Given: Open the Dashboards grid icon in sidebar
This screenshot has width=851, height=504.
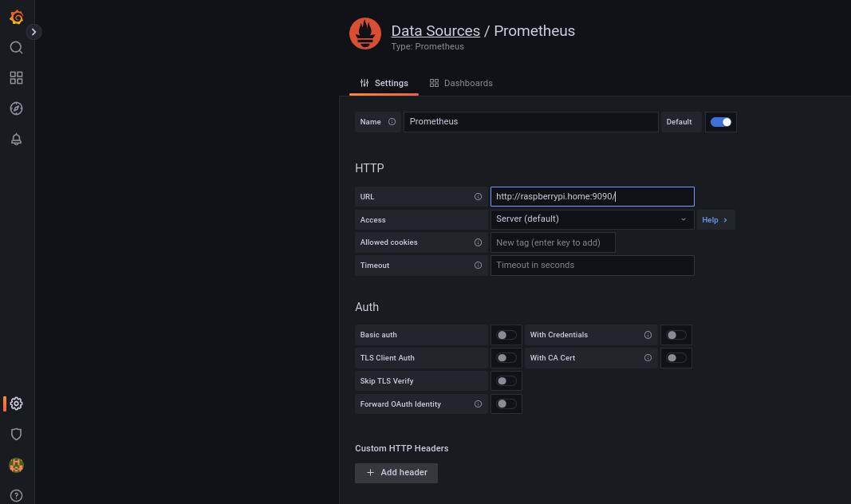Looking at the screenshot, I should coord(16,78).
